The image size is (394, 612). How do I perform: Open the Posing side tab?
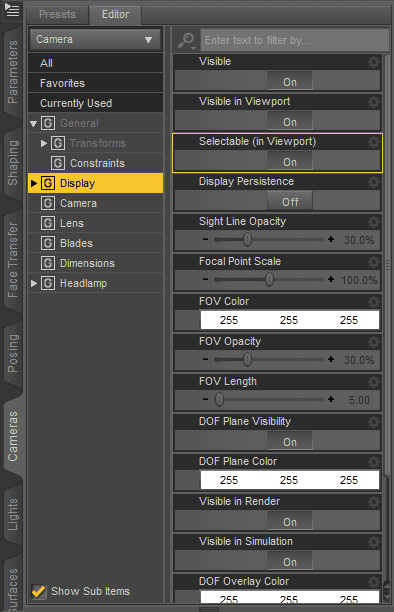click(12, 353)
